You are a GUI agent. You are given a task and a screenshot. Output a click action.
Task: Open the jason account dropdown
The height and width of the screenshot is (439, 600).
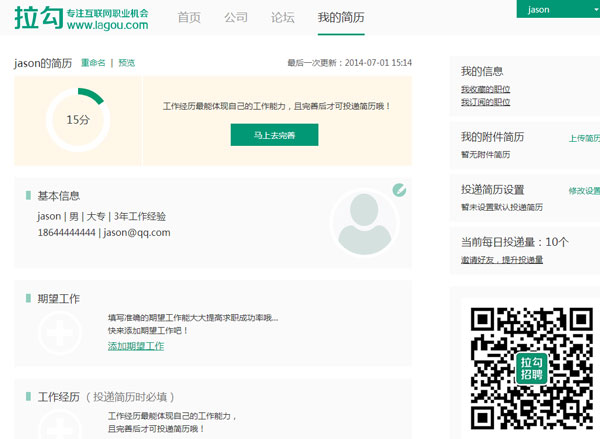coord(558,9)
